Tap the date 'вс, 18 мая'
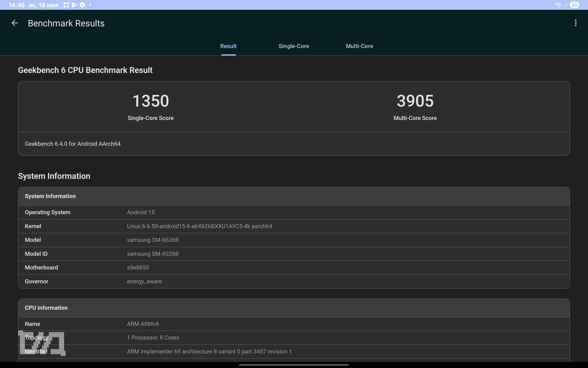Image resolution: width=588 pixels, height=368 pixels. click(43, 5)
